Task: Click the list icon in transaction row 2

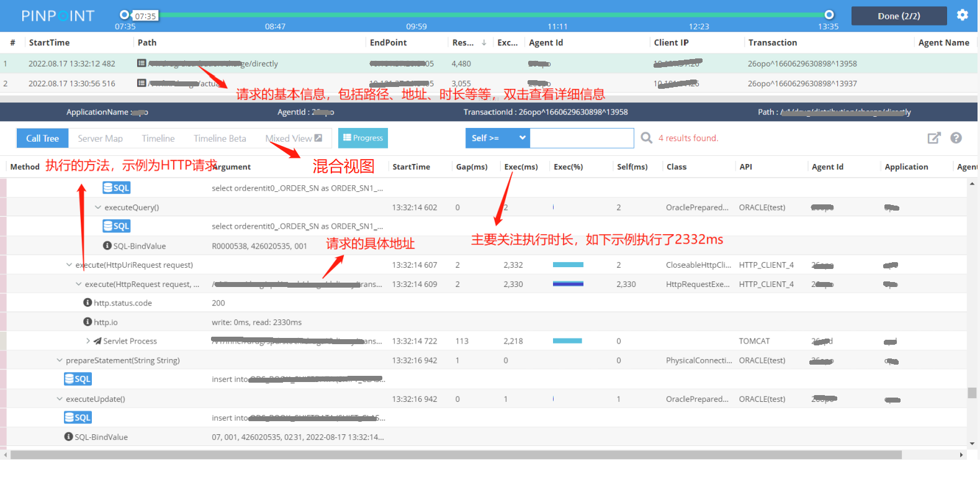Action: pos(142,83)
